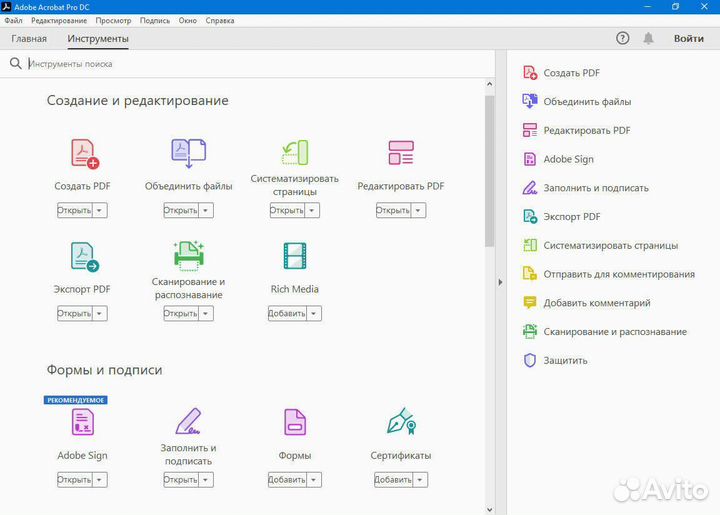Click the Формы tool icon
This screenshot has width=720, height=515.
(295, 422)
